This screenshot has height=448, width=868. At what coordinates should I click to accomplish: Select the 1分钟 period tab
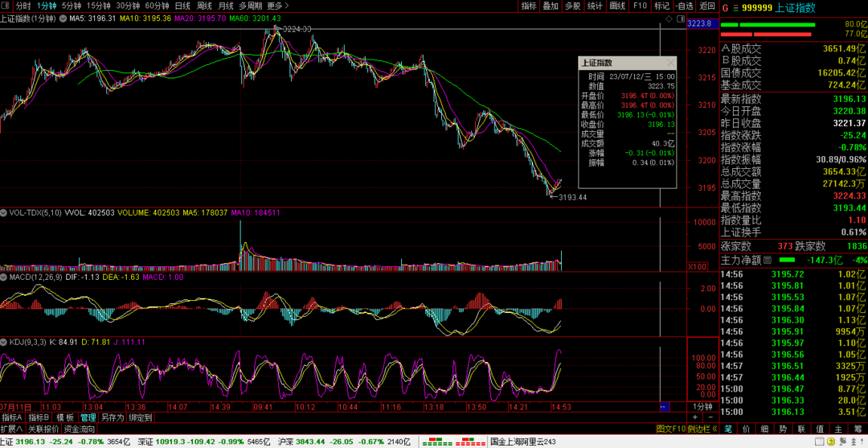point(47,6)
